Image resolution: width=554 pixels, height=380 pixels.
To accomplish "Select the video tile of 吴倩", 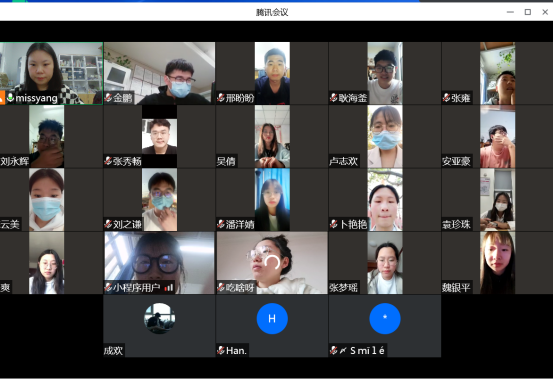I will click(272, 136).
